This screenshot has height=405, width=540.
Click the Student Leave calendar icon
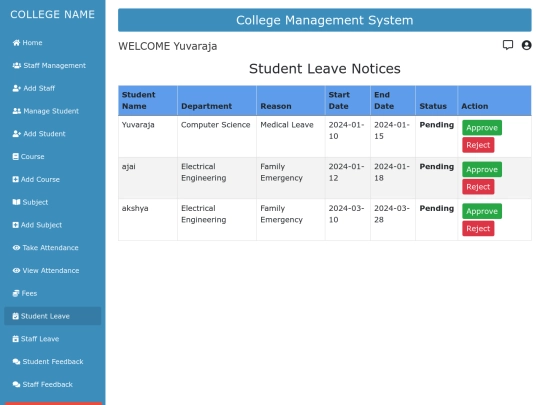pyautogui.click(x=15, y=316)
